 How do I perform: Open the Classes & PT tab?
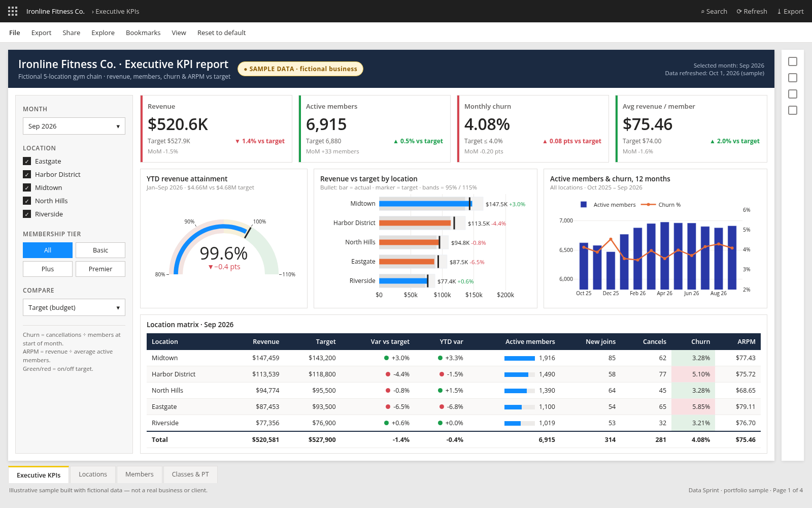tap(190, 474)
